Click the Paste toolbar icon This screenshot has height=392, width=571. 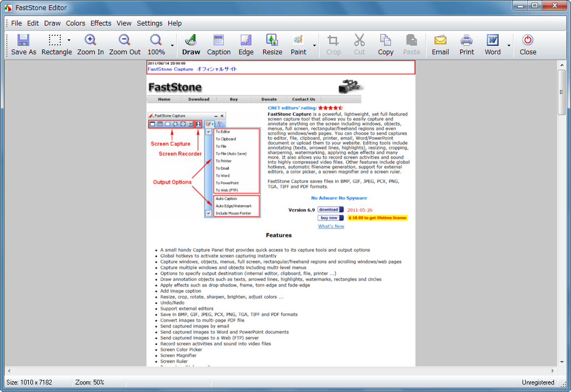coord(412,45)
